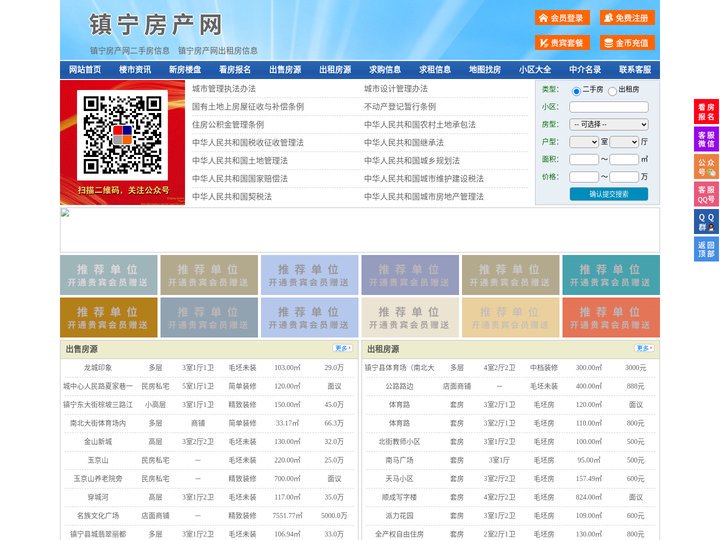Open the 北街教师小区 rental listing
720x540 pixels.
pyautogui.click(x=399, y=442)
